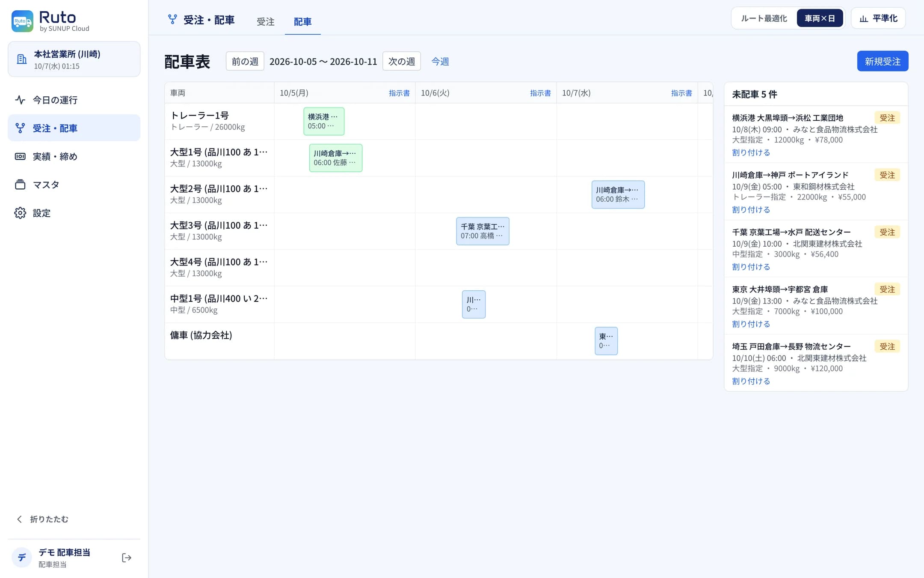Assign the 横浜港 大黒埠頭→浜松 order via 割り付ける
924x578 pixels.
click(x=751, y=152)
